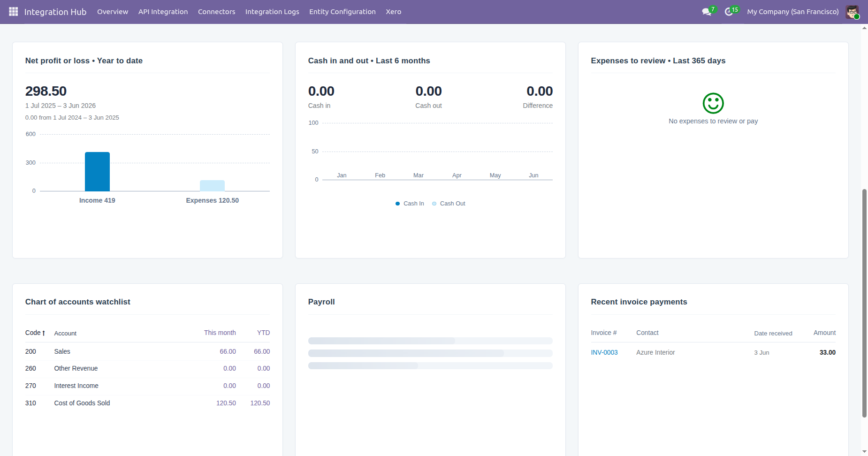Click the first Payroll loading bar

(x=430, y=341)
